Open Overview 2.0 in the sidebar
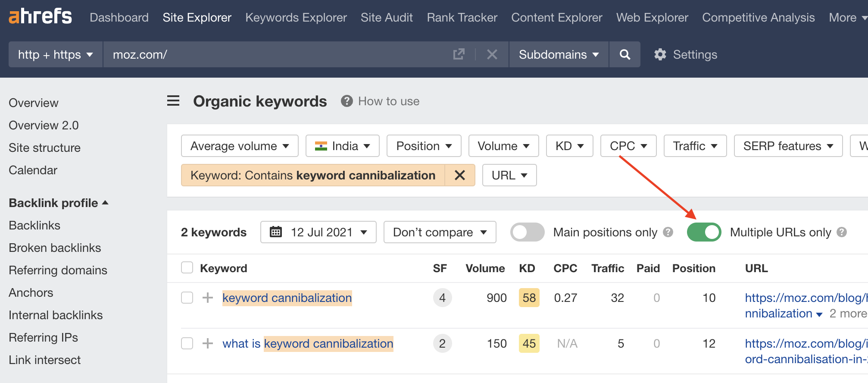Screen dimensions: 868x383 (x=44, y=125)
